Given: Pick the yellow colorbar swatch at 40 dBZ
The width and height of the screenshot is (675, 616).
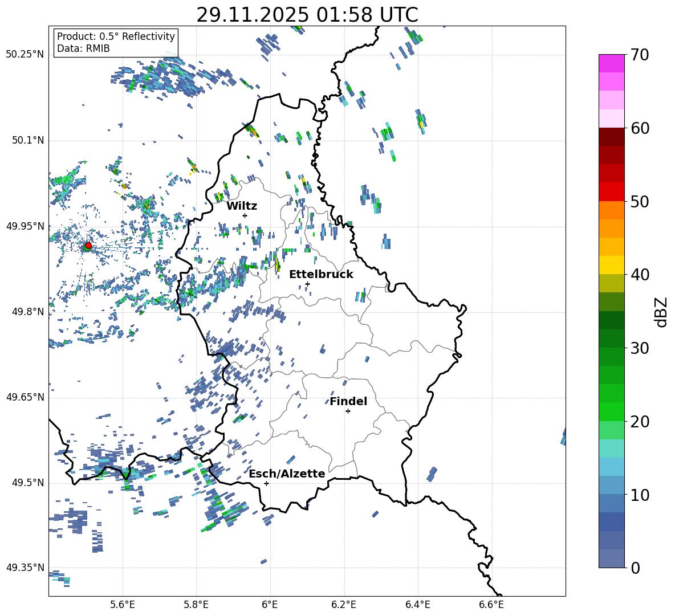Looking at the screenshot, I should pyautogui.click(x=612, y=265).
